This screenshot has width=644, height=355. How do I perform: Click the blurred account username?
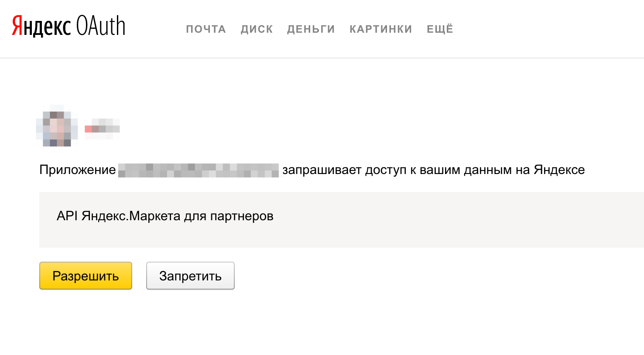[x=102, y=129]
